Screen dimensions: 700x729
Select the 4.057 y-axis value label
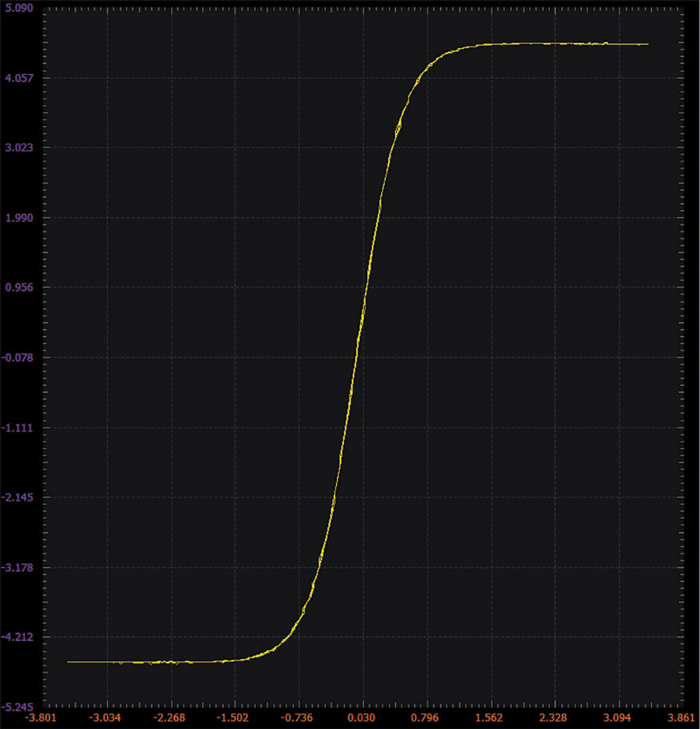click(x=19, y=78)
